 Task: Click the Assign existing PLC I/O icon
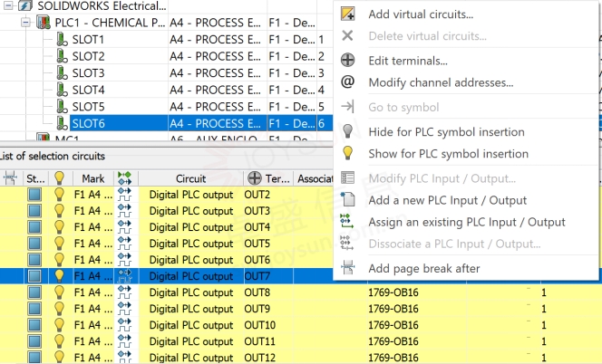(x=346, y=221)
